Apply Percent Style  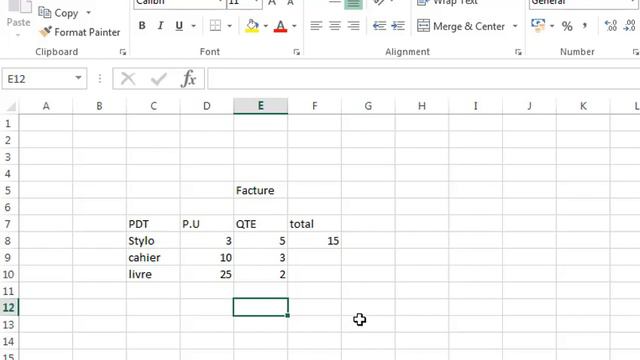click(567, 26)
